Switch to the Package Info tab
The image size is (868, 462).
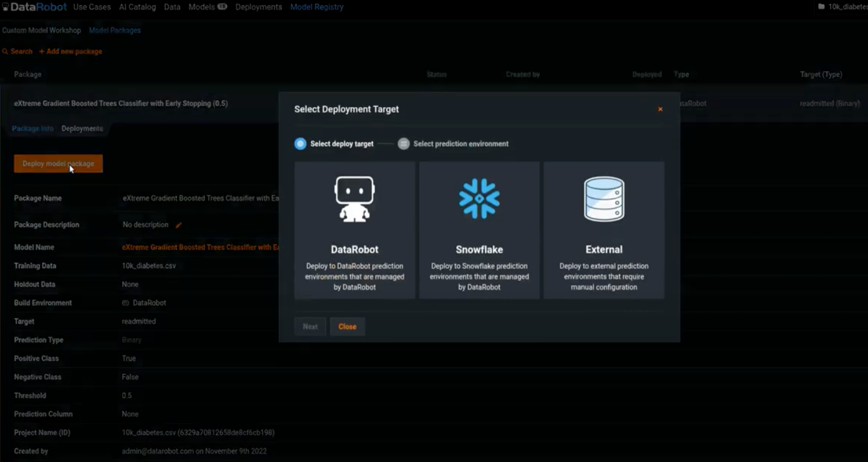click(x=32, y=128)
